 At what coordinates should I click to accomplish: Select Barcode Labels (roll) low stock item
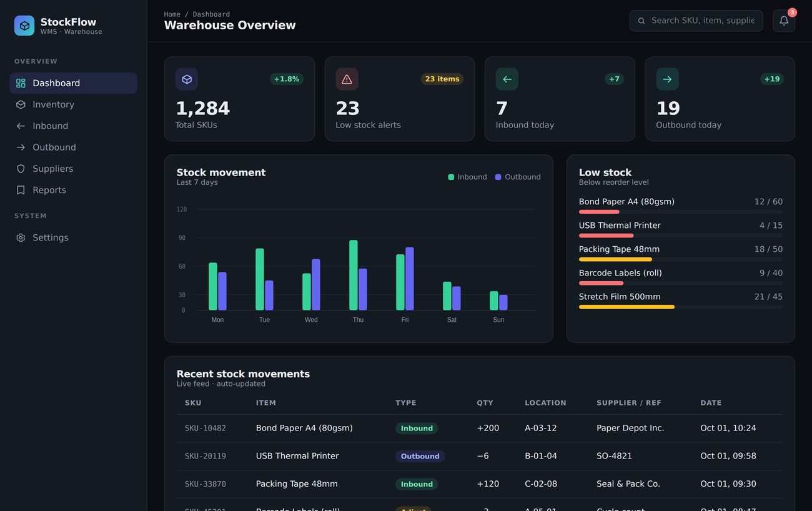coord(681,276)
